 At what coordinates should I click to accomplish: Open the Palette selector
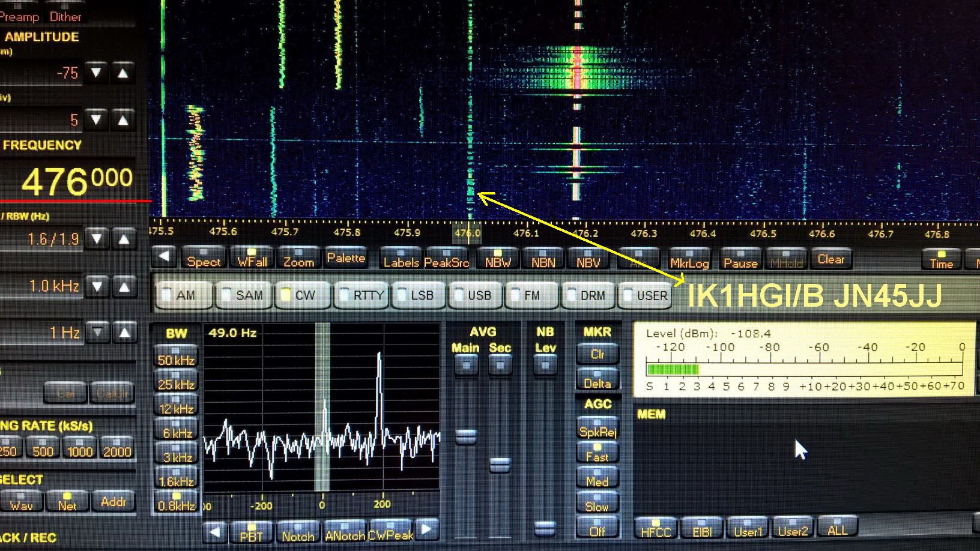[345, 258]
